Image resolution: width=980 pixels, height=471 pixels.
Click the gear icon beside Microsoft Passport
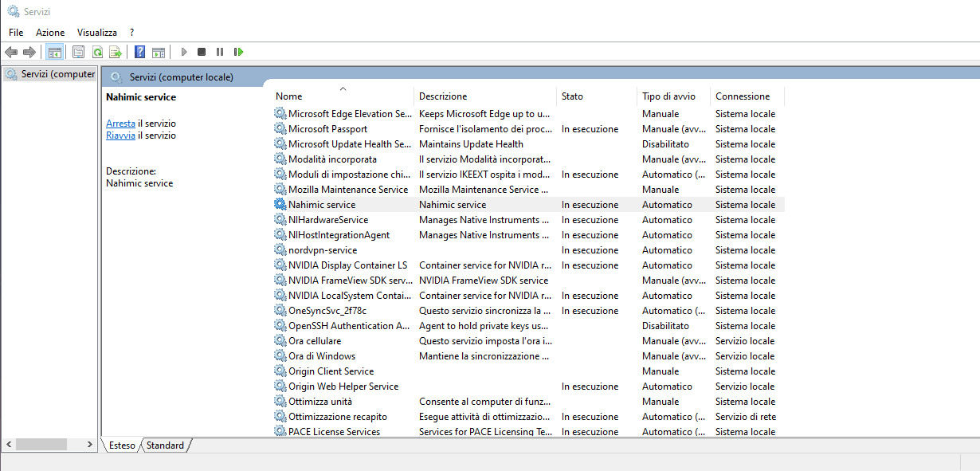pyautogui.click(x=280, y=129)
